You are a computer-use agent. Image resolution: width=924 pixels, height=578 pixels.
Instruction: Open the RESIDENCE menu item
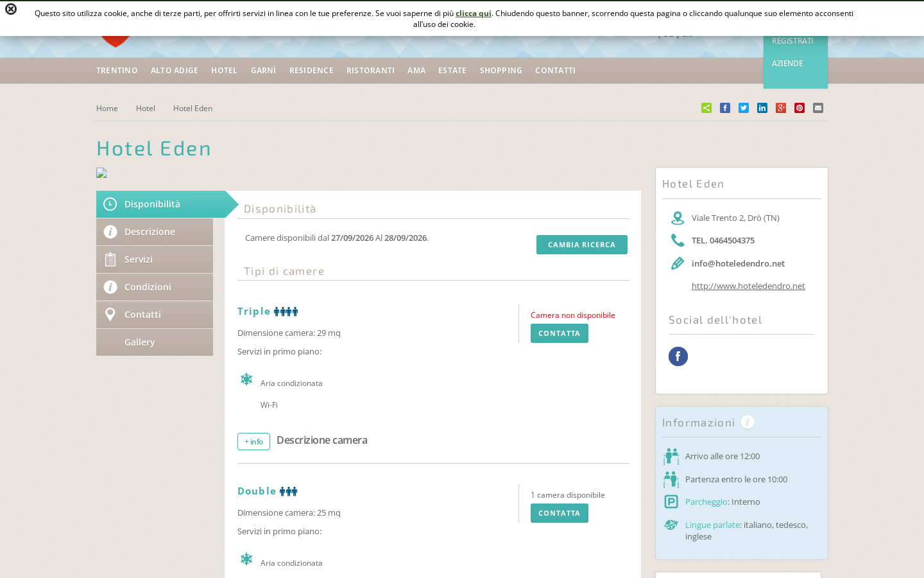[311, 71]
